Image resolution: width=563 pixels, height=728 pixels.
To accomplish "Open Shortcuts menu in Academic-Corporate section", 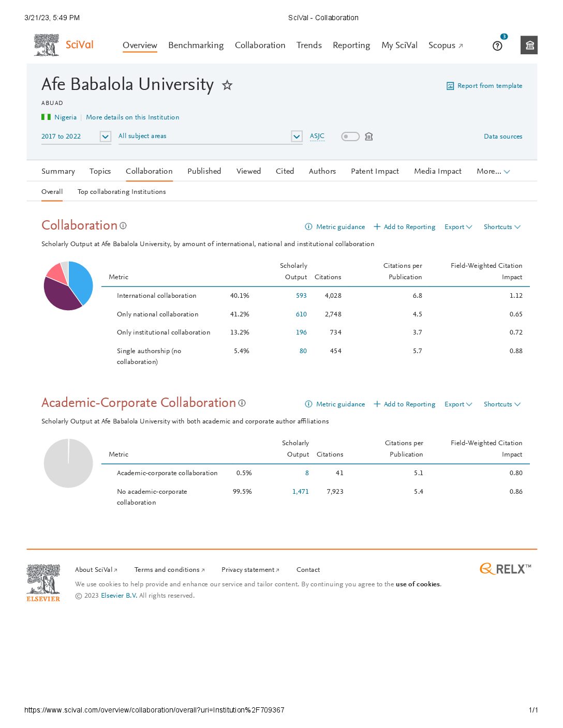I will click(501, 404).
